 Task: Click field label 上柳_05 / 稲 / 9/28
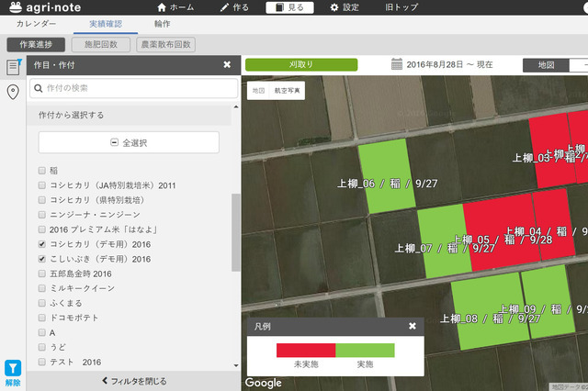[x=503, y=239]
